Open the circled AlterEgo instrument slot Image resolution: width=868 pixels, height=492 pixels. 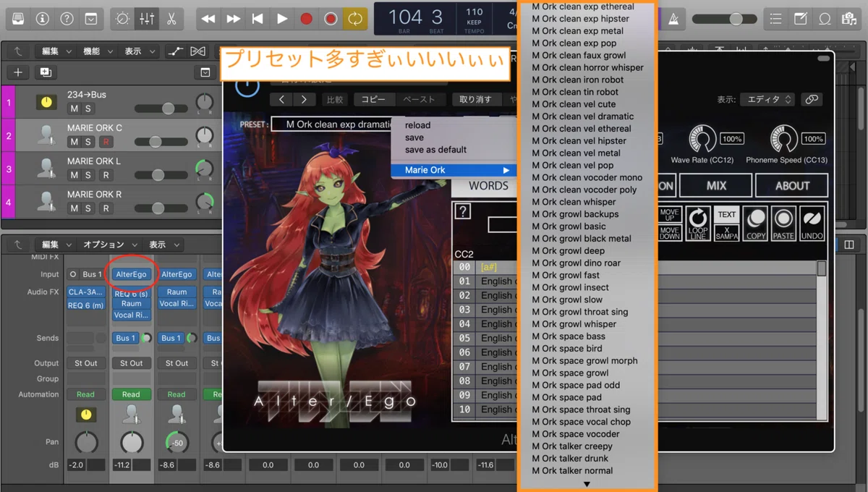click(x=131, y=274)
